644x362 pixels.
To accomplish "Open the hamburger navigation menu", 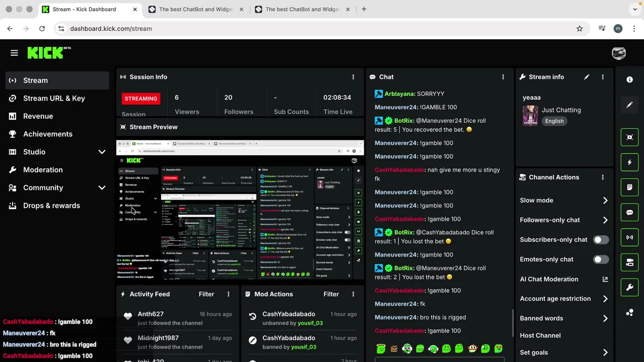I will (14, 53).
